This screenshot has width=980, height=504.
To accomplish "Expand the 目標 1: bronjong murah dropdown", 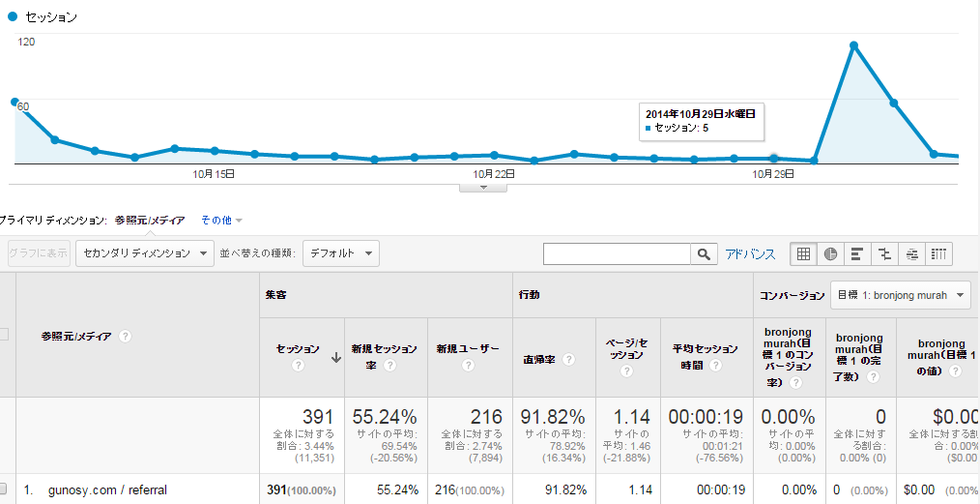I will [900, 294].
